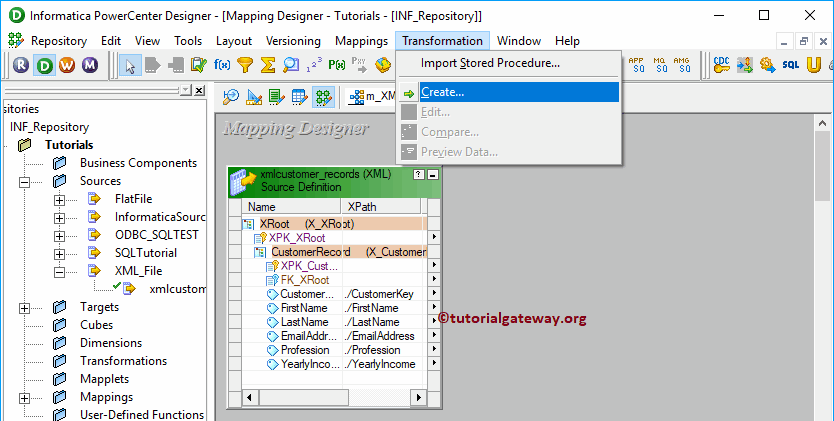The height and width of the screenshot is (421, 834).
Task: Open the Repository menu
Action: [59, 41]
